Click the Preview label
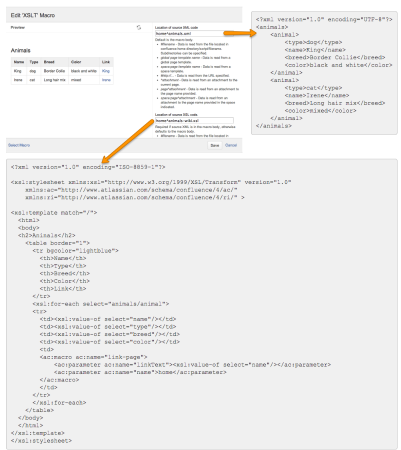Screen dimensions: 401x450 click(18, 27)
